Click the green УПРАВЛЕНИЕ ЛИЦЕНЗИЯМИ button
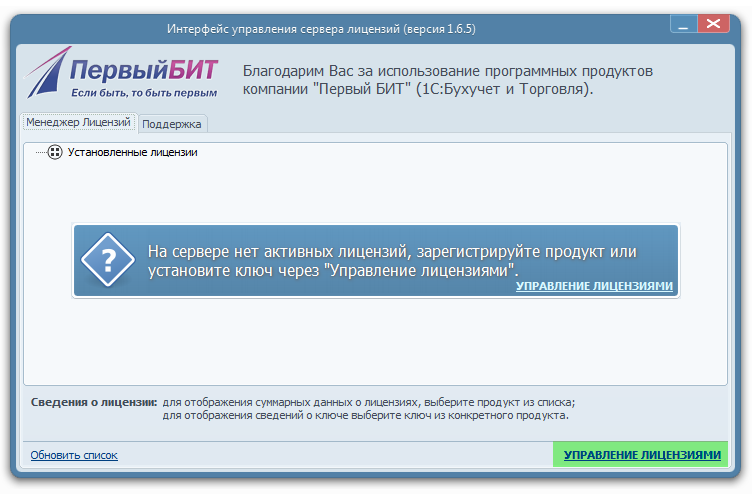 641,455
